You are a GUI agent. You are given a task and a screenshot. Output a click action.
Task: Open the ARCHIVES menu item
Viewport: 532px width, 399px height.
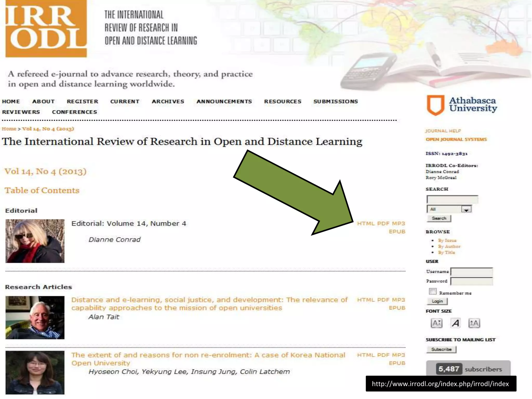[168, 102]
